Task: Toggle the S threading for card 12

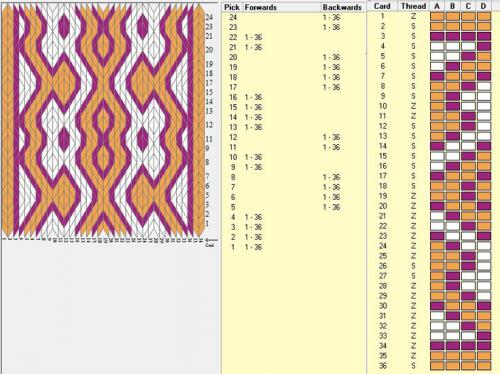Action: pos(413,126)
